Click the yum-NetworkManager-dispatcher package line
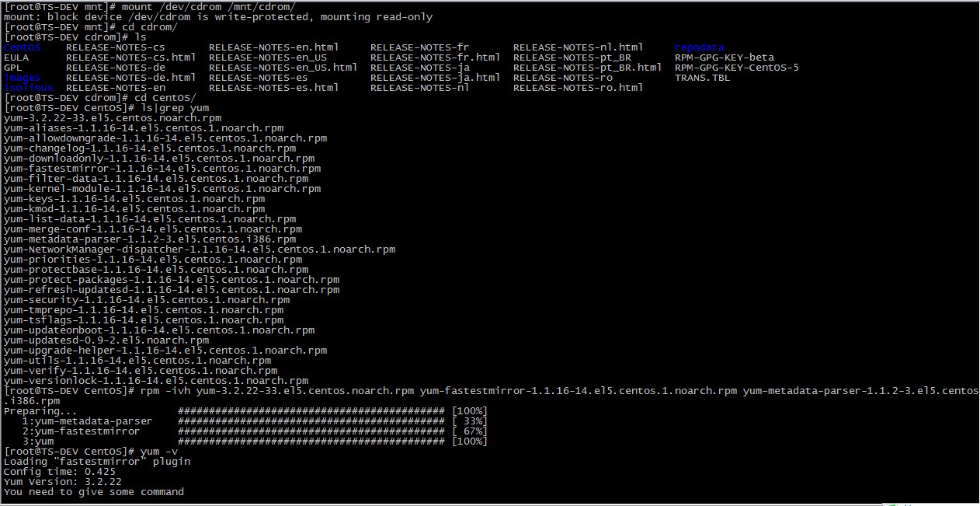Image resolution: width=980 pixels, height=506 pixels. coord(200,250)
